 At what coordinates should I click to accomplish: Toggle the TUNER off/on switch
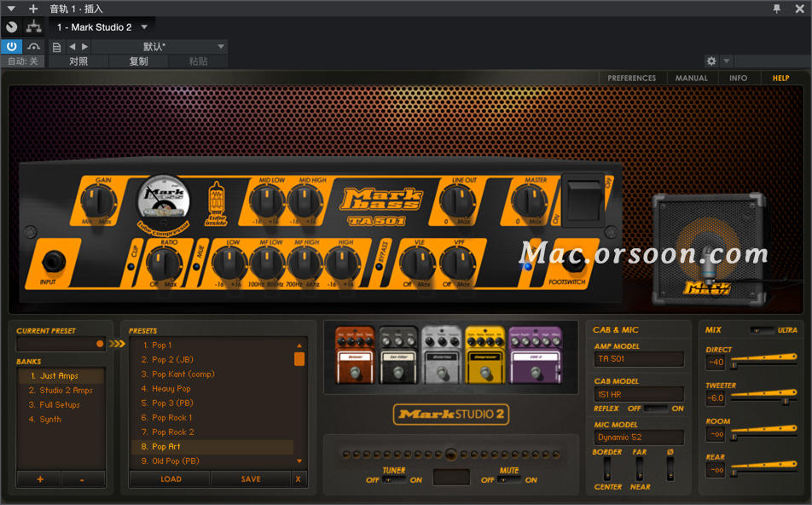click(395, 480)
